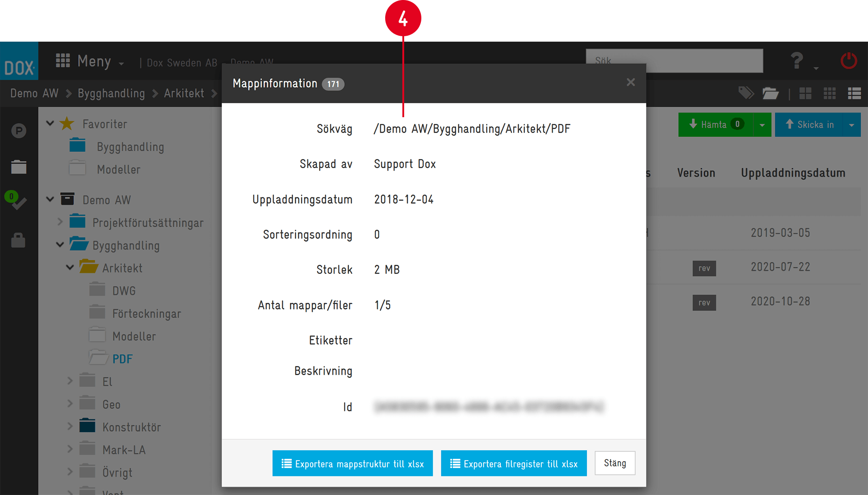Open the help dropdown arrow

coord(816,68)
